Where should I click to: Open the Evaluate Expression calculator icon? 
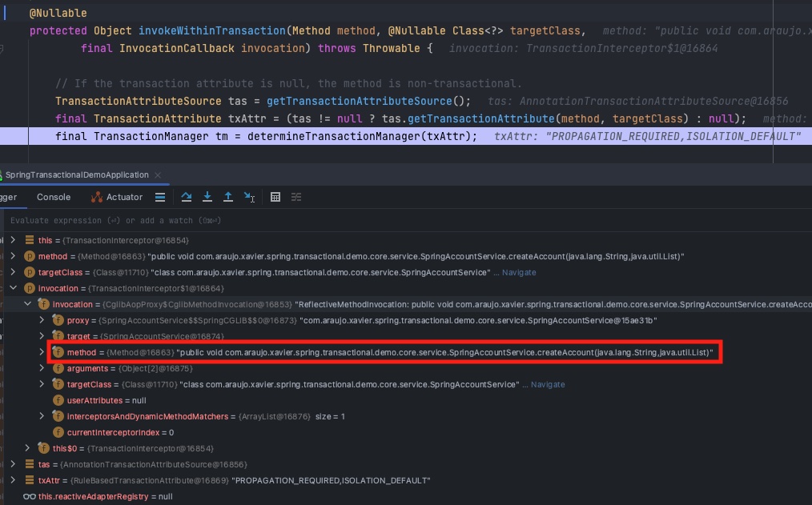(275, 197)
